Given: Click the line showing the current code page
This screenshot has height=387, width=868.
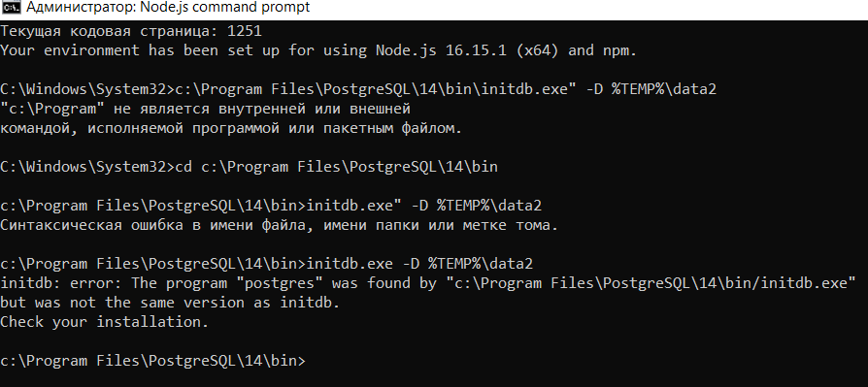Looking at the screenshot, I should point(131,31).
